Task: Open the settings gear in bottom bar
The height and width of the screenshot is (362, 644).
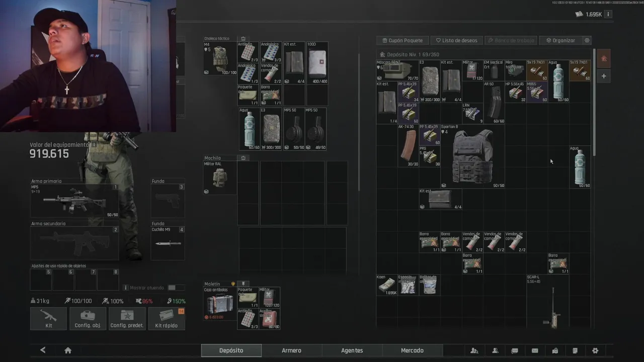Action: (x=595, y=350)
